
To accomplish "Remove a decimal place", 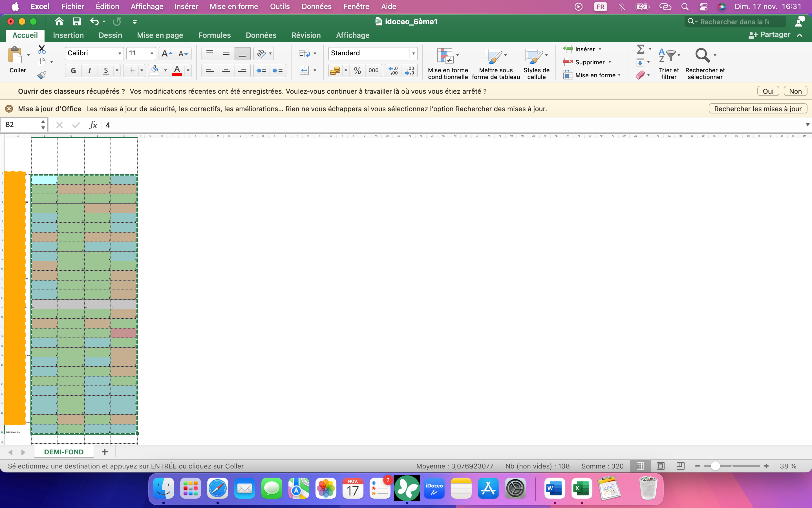I will click(x=409, y=71).
